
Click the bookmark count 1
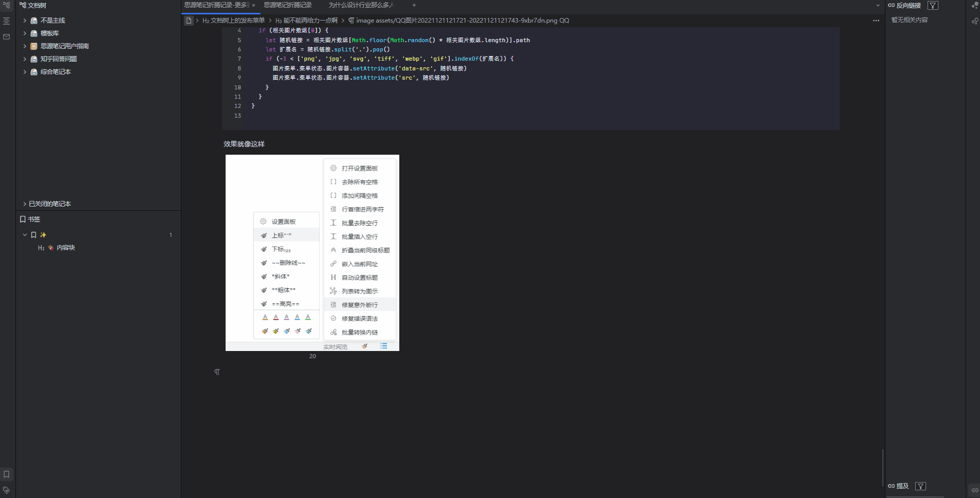coord(171,235)
